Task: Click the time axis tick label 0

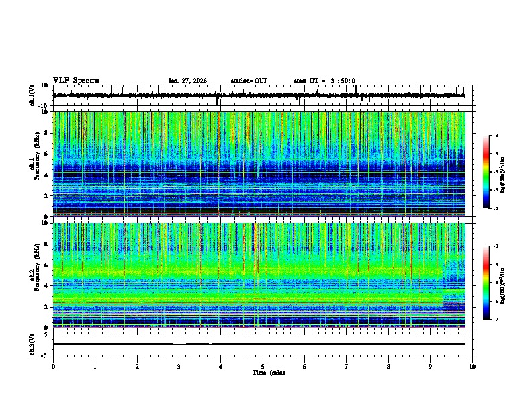Action: pos(53,367)
